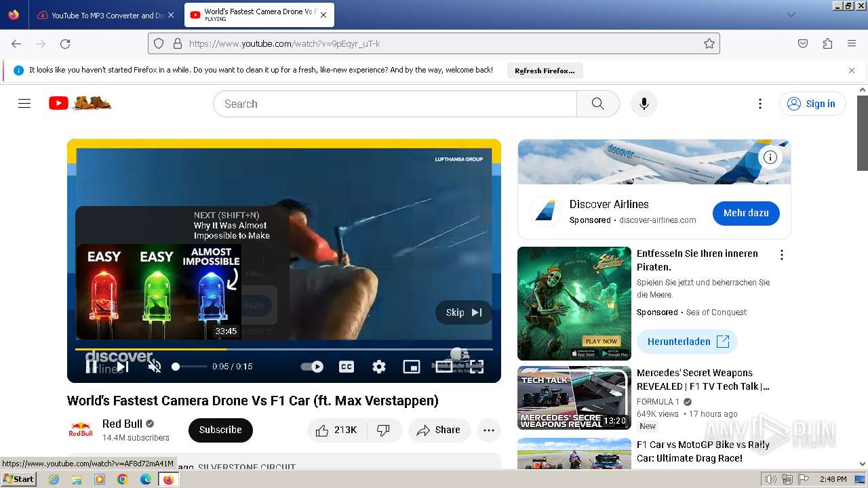Viewport: 868px width, 488px height.
Task: Open the Red Bull channel name link
Action: pyautogui.click(x=122, y=424)
